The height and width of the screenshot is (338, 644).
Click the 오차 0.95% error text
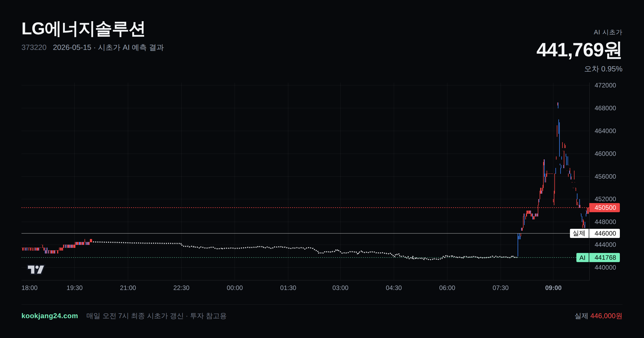pos(603,69)
